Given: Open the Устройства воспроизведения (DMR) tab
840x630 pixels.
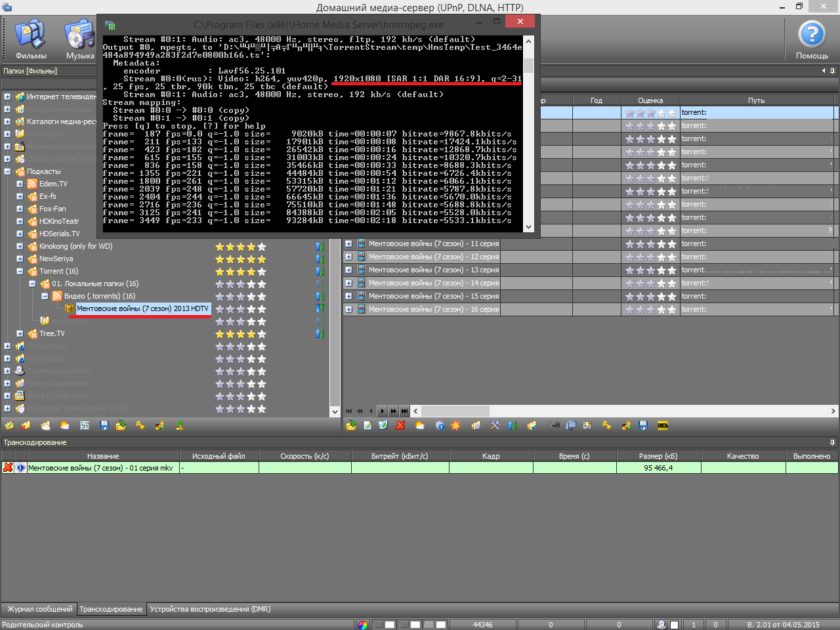Looking at the screenshot, I should click(x=210, y=609).
